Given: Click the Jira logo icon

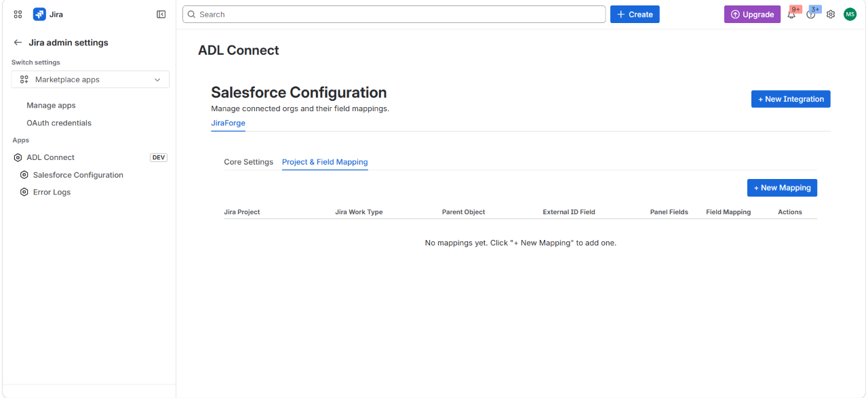Looking at the screenshot, I should click(x=39, y=14).
